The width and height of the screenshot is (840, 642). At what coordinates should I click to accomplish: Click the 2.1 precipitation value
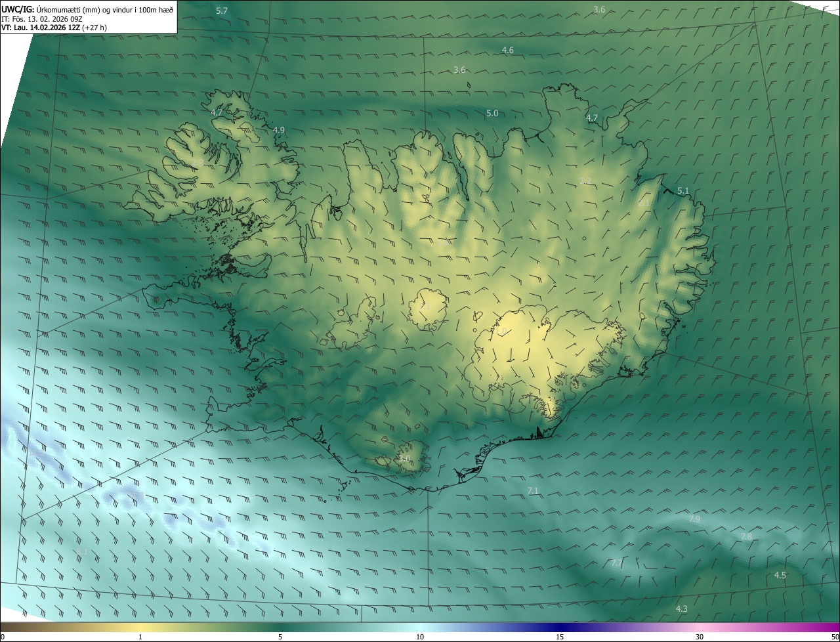click(644, 203)
